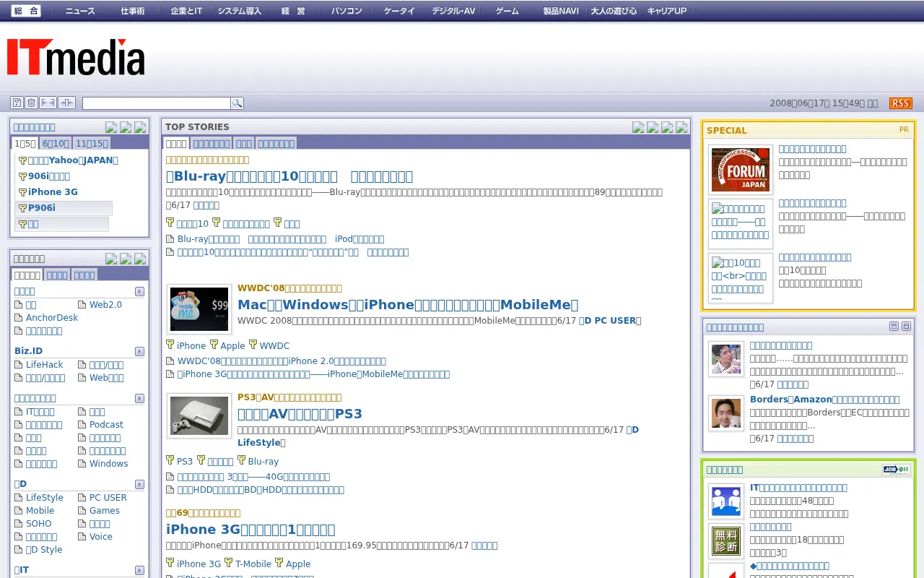Open the Windows sidebar link

pyautogui.click(x=108, y=464)
